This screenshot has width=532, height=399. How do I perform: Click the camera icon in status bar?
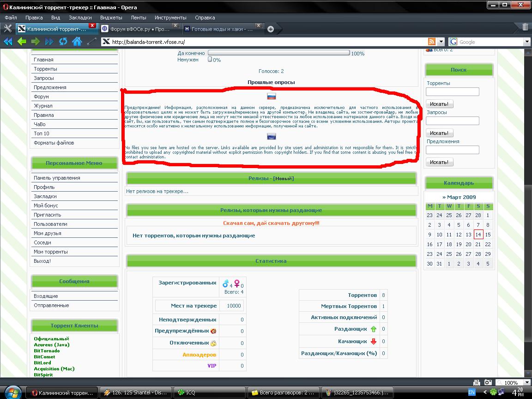click(488, 382)
